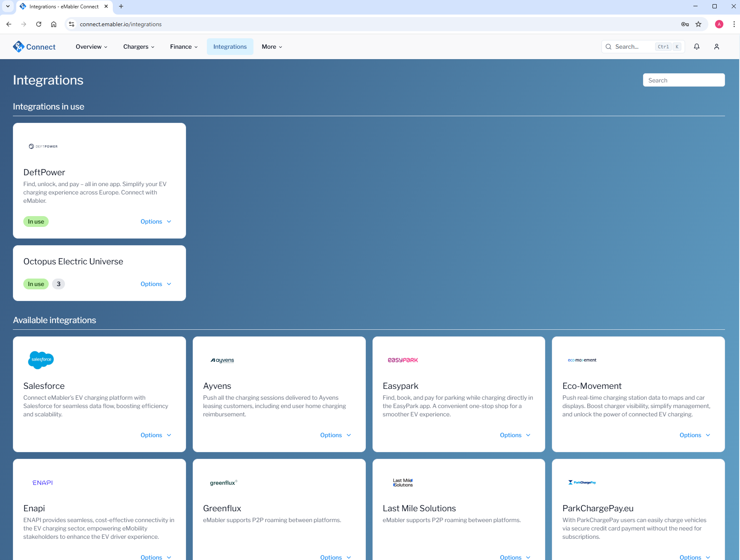Open the notifications bell icon
The height and width of the screenshot is (560, 740).
(x=697, y=47)
